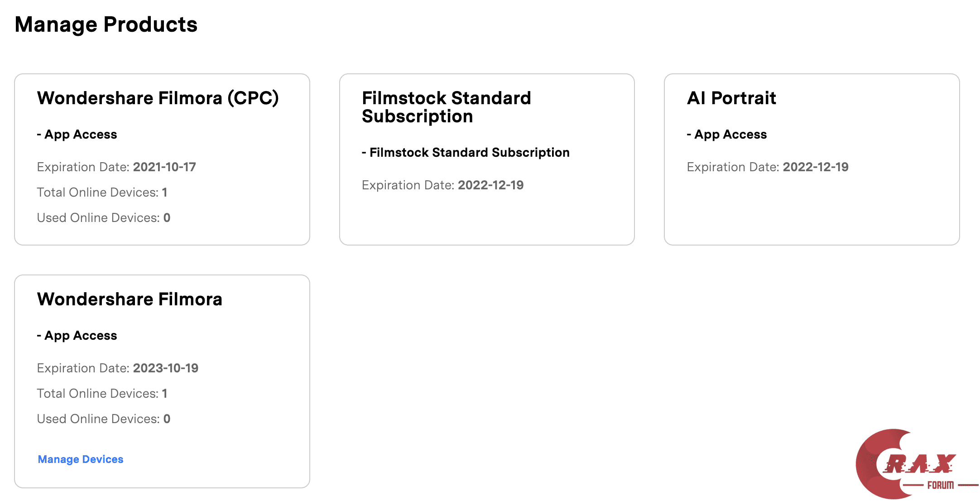Select the Filmstock Standard Subscription card heading
The width and height of the screenshot is (980, 501).
[446, 107]
